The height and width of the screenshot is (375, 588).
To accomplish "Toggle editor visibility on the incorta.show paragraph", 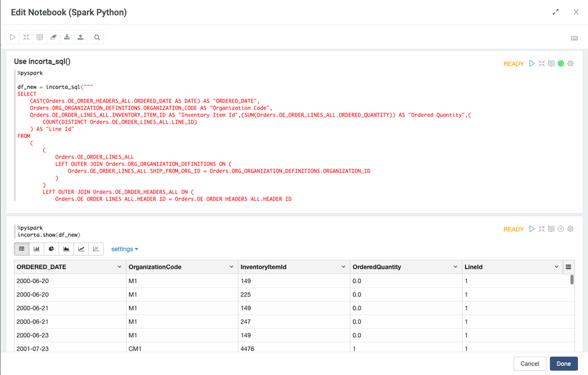I will (x=542, y=229).
